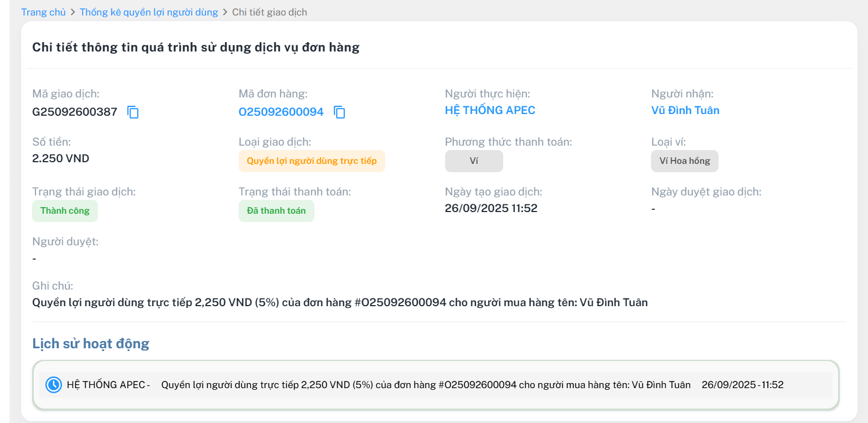Select the Chi tiết giao dịch breadcrumb
The height and width of the screenshot is (423, 868).
click(269, 12)
